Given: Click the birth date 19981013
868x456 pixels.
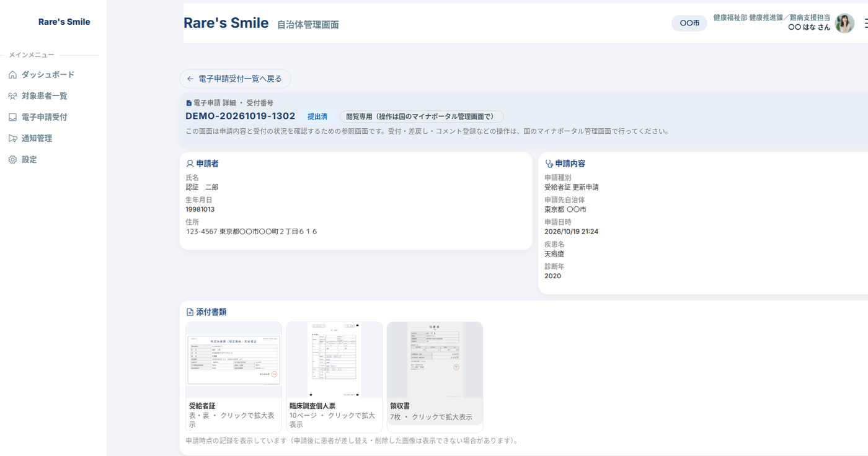Looking at the screenshot, I should pyautogui.click(x=200, y=209).
